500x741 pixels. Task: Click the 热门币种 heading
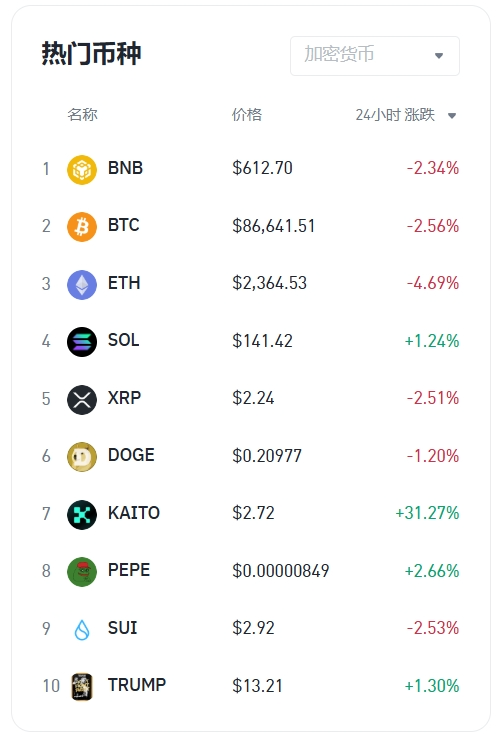(91, 53)
